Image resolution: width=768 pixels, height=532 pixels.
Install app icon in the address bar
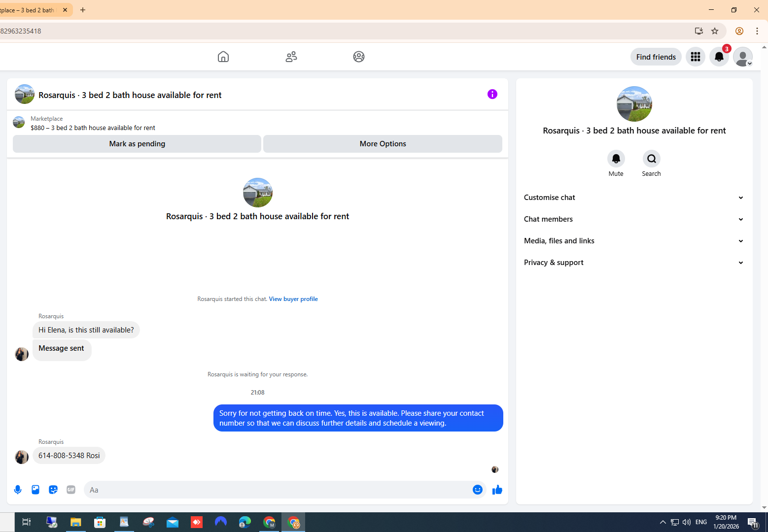click(699, 31)
